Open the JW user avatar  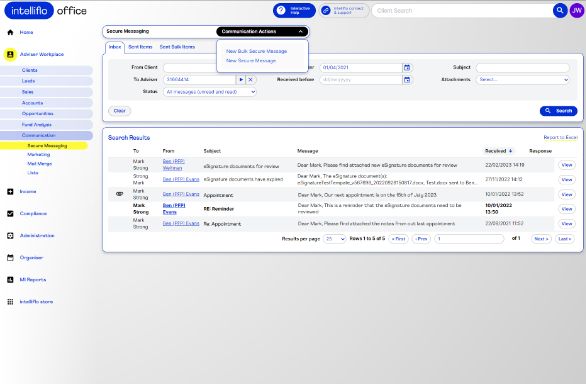[577, 10]
